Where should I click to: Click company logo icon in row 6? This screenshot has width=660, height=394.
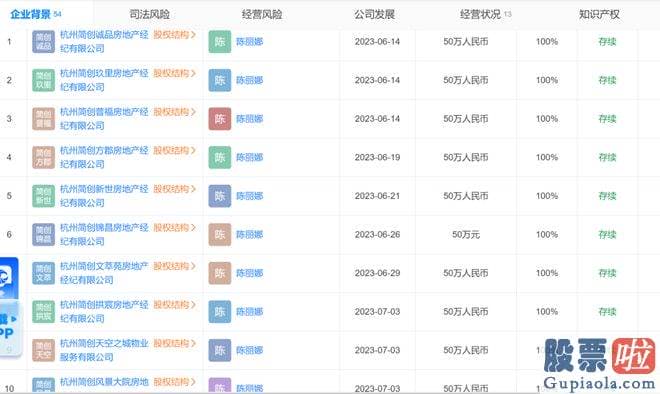coord(43,234)
